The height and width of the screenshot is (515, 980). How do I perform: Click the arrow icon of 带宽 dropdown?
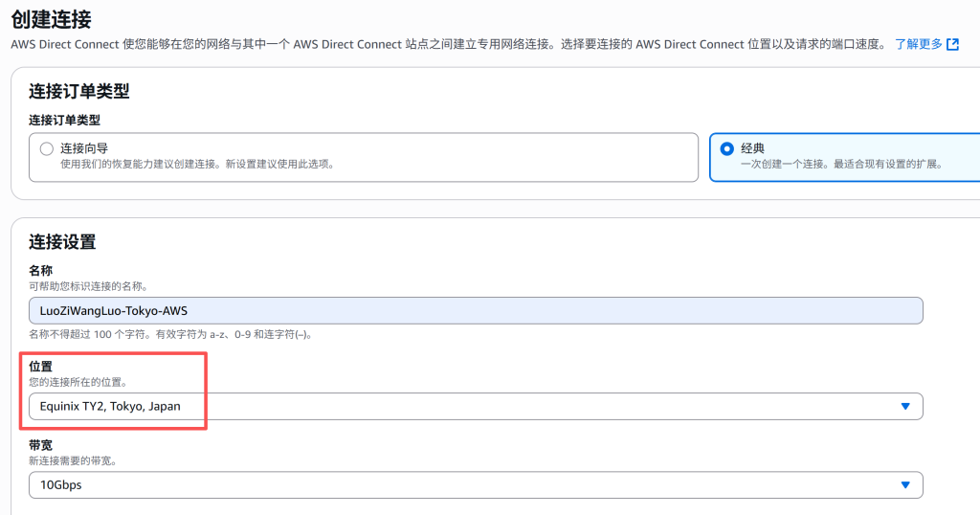pyautogui.click(x=905, y=485)
